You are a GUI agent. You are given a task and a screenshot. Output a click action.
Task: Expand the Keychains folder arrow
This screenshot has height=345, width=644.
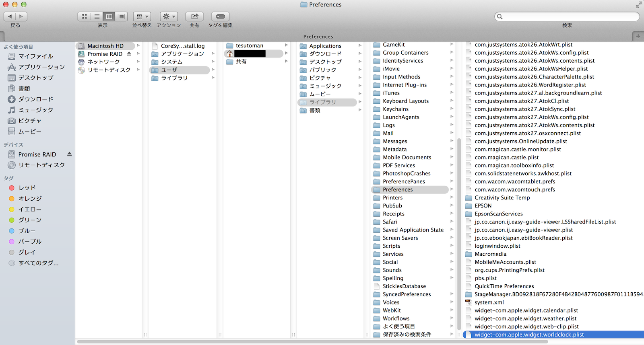click(452, 109)
